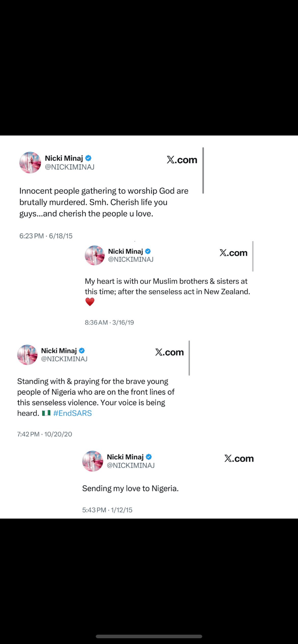Click X.com logo on worship God tweet
Screen dimensions: 298x644
[182, 160]
